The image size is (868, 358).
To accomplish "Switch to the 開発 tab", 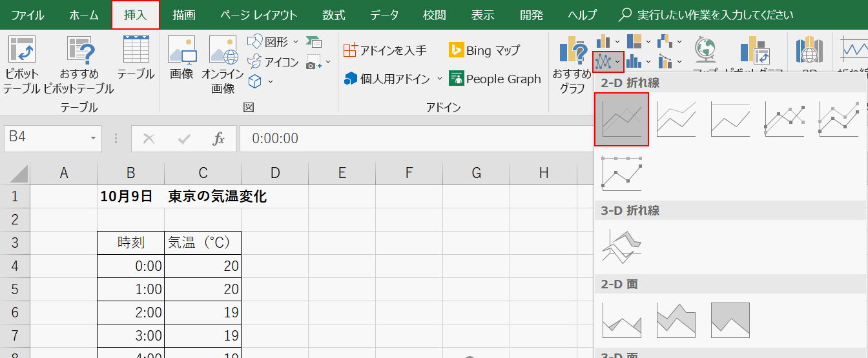I will (531, 15).
